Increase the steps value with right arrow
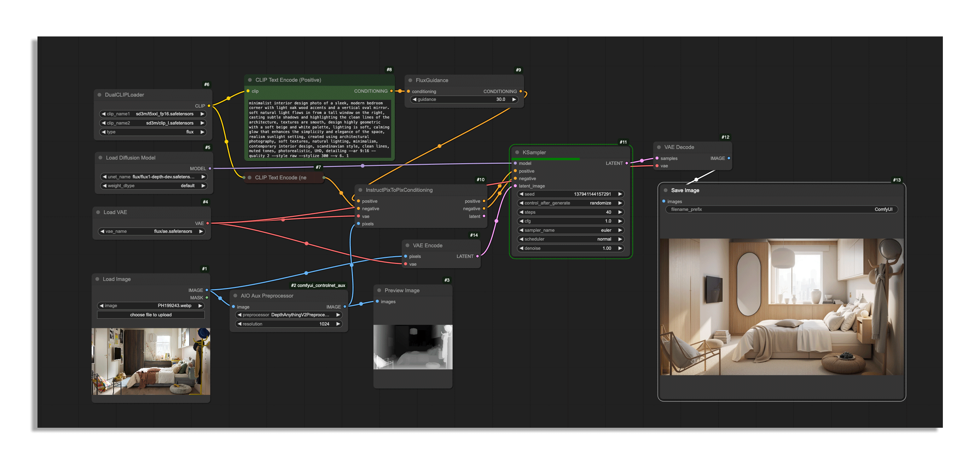The width and height of the screenshot is (980, 461). 620,212
